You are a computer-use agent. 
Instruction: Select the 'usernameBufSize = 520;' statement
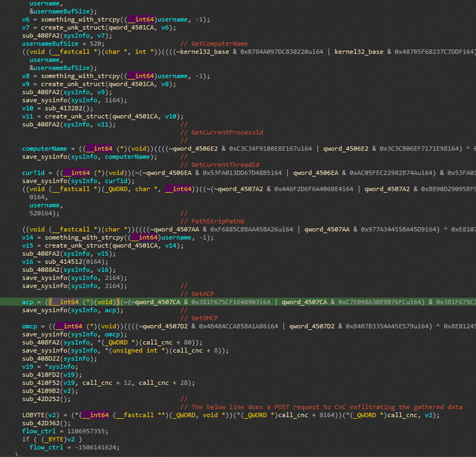tap(63, 44)
